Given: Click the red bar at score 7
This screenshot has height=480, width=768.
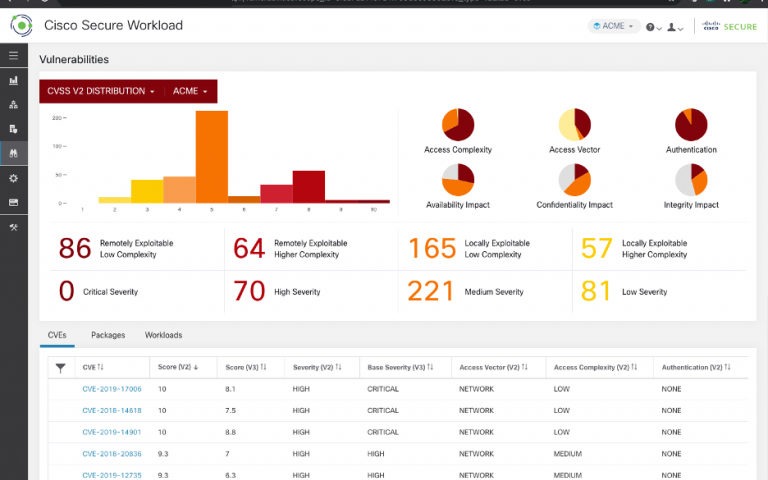Looking at the screenshot, I should tap(276, 194).
